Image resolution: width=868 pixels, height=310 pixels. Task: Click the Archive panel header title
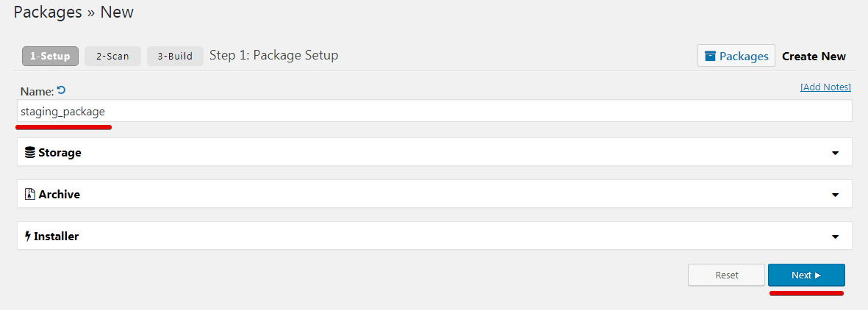60,195
